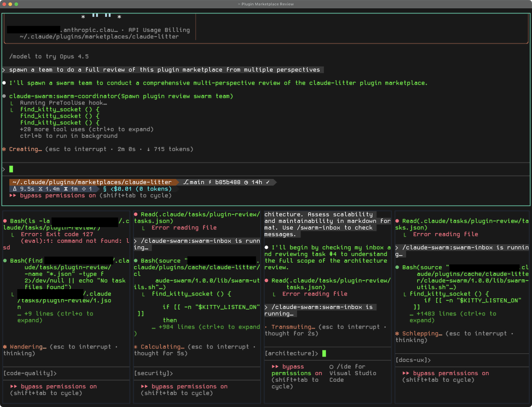This screenshot has width=532, height=407.
Task: Click the green bullet before Bash(find
Action: [5, 261]
